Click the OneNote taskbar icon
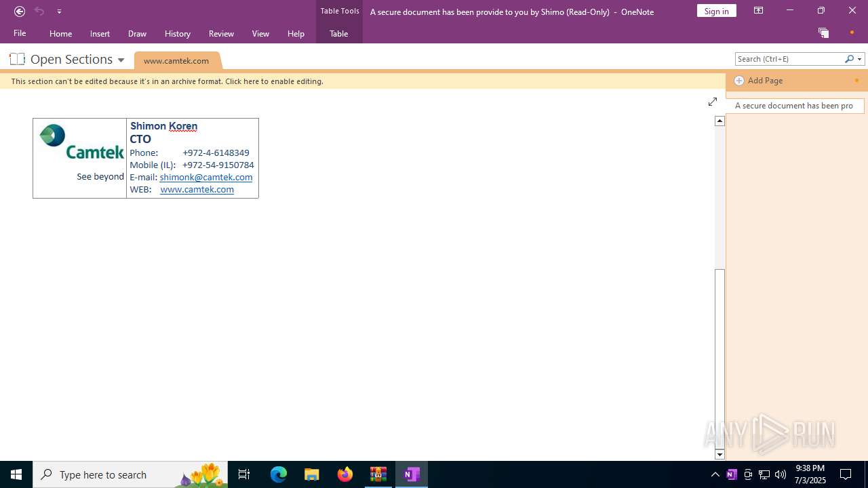This screenshot has height=488, width=868. 412,474
